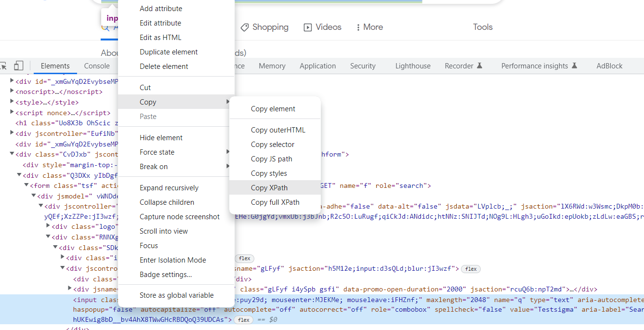
Task: Choose Copy JS path
Action: 275,159
